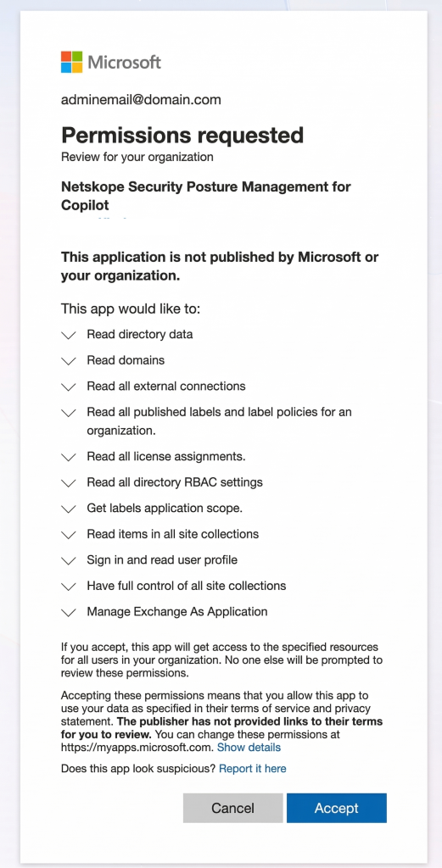Viewport: 442px width, 868px height.
Task: Cancel the permissions request
Action: point(232,808)
